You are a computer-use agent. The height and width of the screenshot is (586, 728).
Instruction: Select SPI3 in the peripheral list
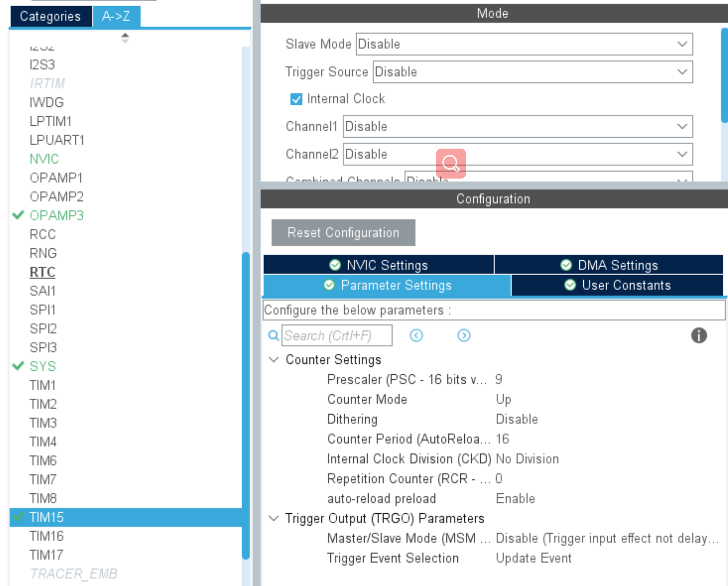pyautogui.click(x=43, y=347)
